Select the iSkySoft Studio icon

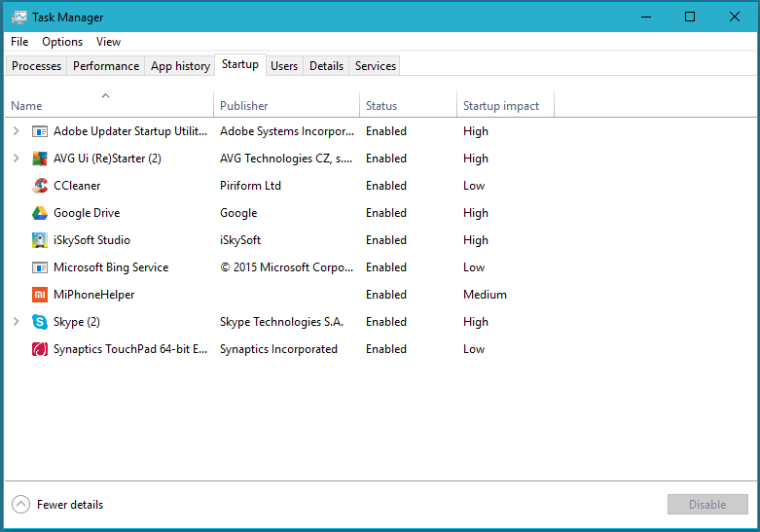(x=40, y=240)
